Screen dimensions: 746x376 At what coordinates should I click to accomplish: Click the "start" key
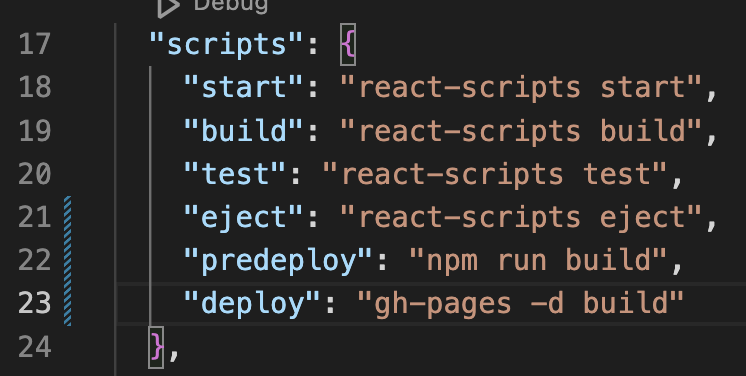[x=244, y=88]
